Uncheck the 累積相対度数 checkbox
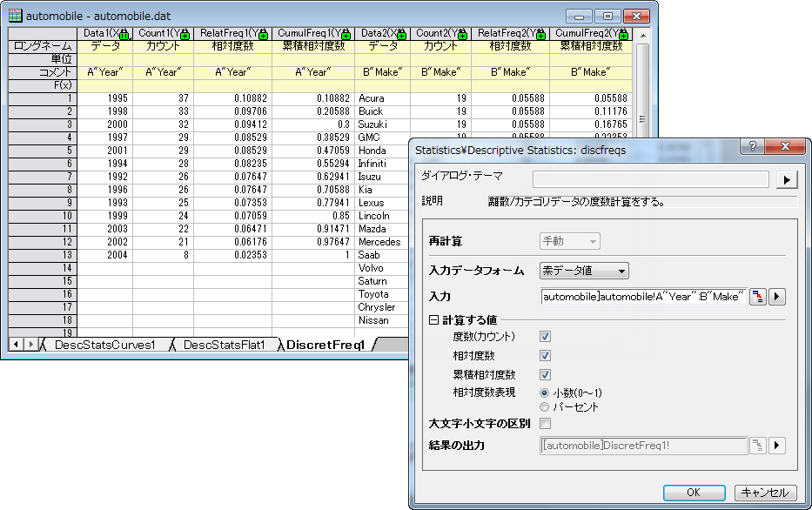Screen dimensions: 812x510 pyautogui.click(x=545, y=374)
